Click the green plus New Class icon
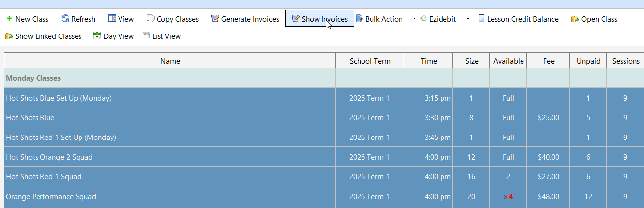644x208 pixels. click(x=9, y=19)
